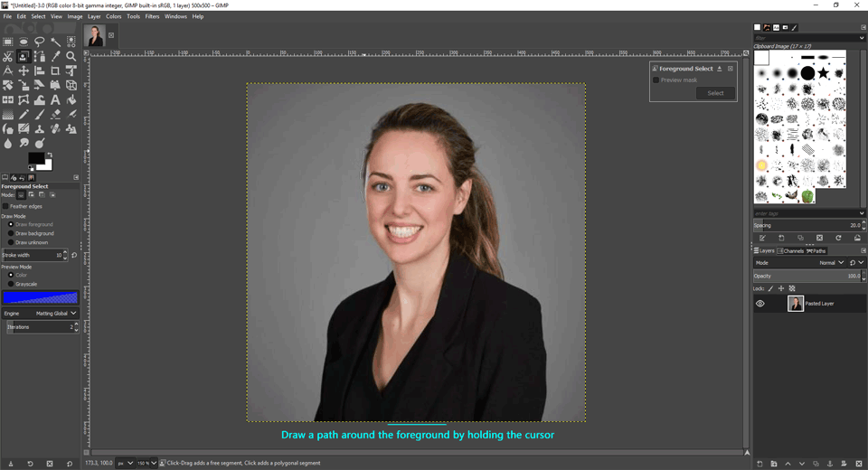Select the Scissors Select tool

point(8,56)
